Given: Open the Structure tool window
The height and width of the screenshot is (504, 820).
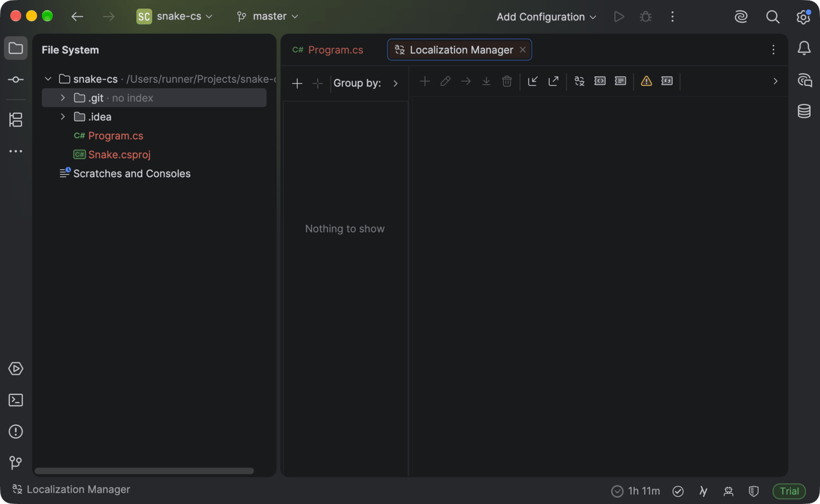Looking at the screenshot, I should pyautogui.click(x=16, y=120).
